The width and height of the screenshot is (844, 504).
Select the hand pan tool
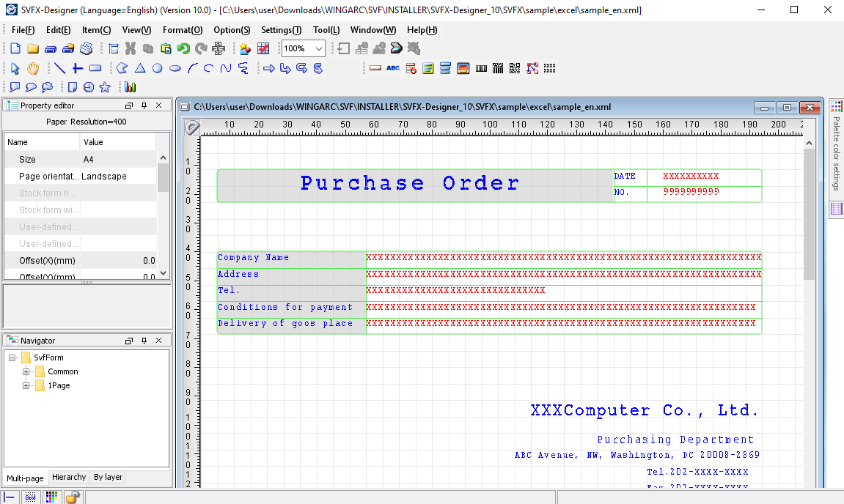point(34,68)
